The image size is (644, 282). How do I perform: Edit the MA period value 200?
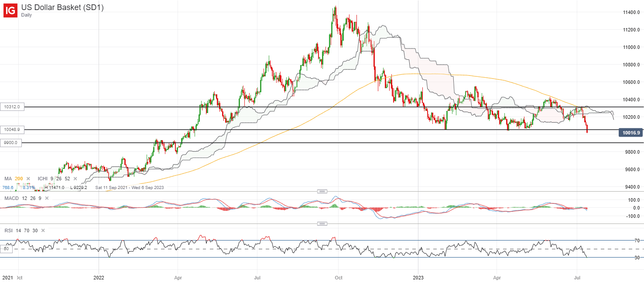[x=19, y=179]
